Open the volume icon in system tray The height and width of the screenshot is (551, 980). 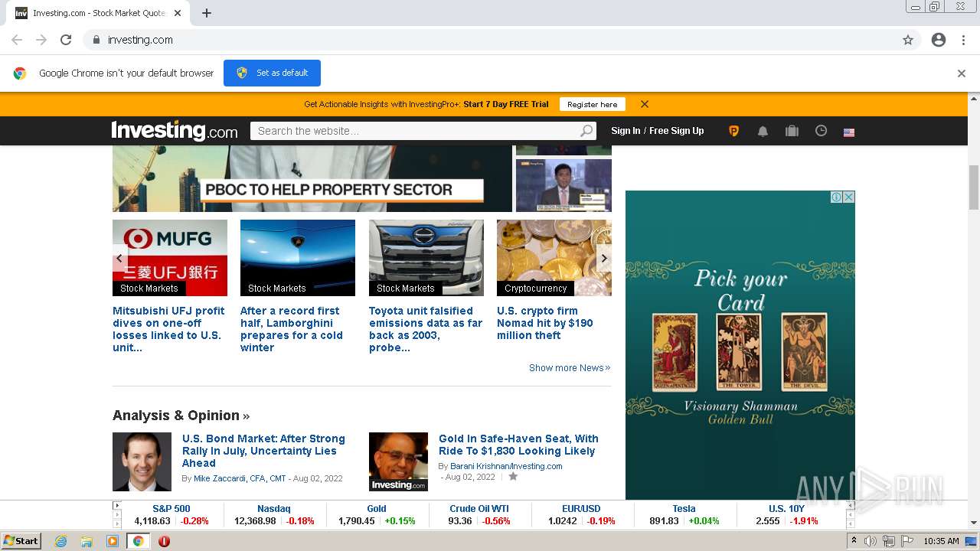click(x=871, y=541)
